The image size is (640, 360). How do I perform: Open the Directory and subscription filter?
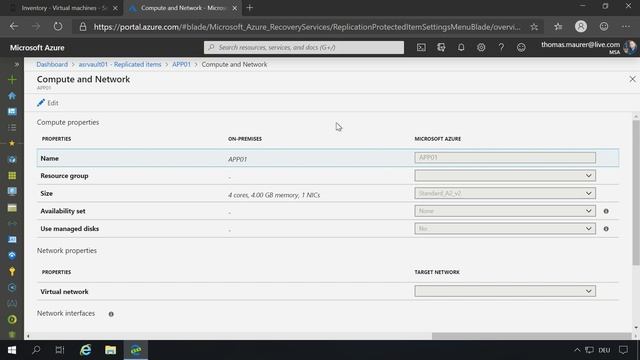pyautogui.click(x=441, y=47)
